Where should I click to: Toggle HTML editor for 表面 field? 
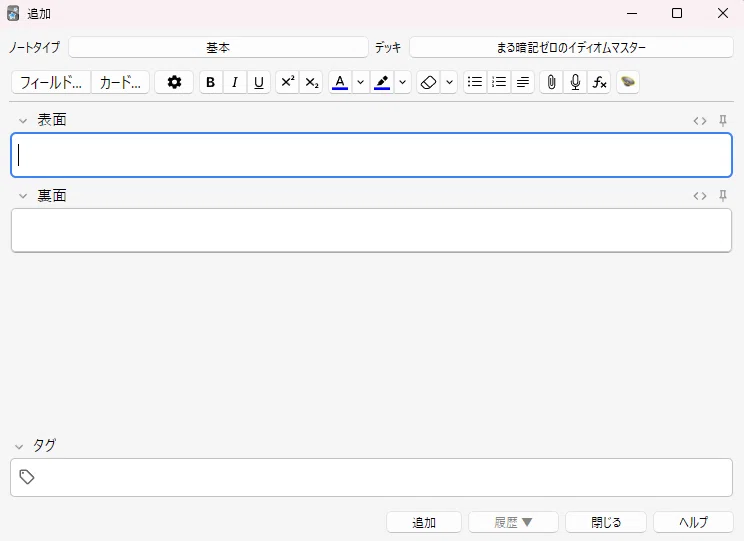click(700, 121)
